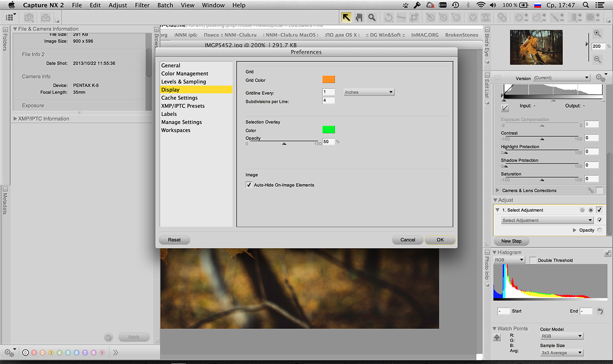Image resolution: width=613 pixels, height=364 pixels.
Task: Select the Direct Select arrow tool
Action: [x=346, y=17]
